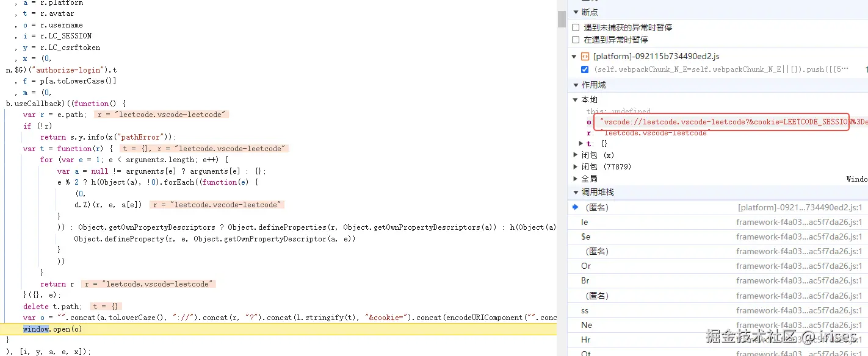
Task: Select the Br call stack frame
Action: click(718, 280)
